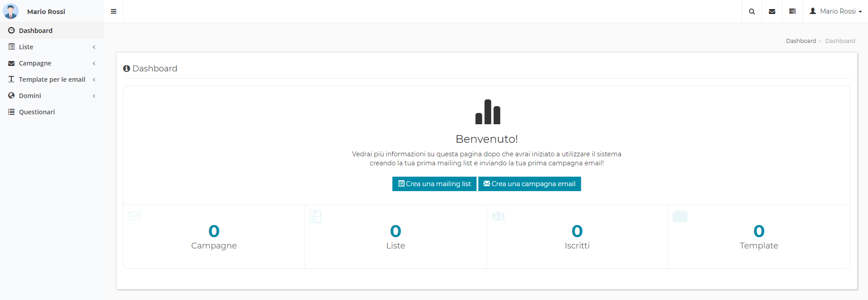
Task: Open Questionari from the sidebar
Action: [x=37, y=112]
